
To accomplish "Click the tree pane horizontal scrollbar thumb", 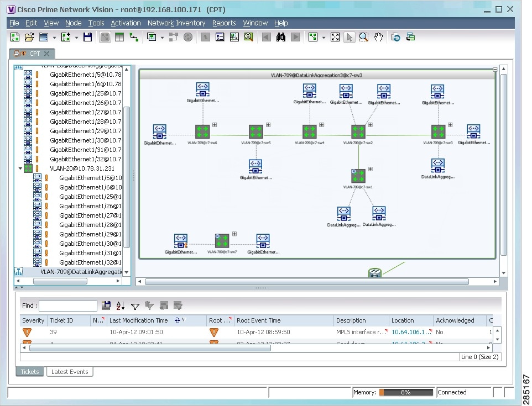I will 60,281.
